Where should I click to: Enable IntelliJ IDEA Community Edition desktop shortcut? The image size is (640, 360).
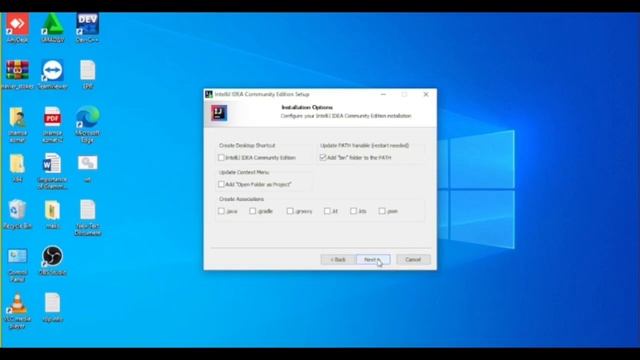pos(221,158)
